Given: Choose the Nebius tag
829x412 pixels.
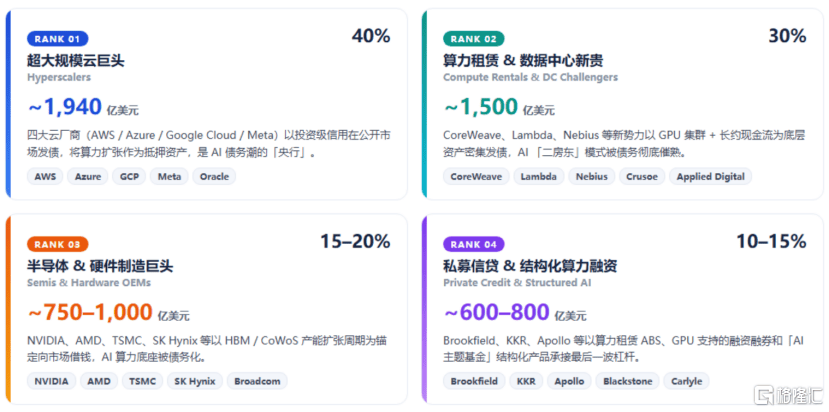Looking at the screenshot, I should (x=592, y=177).
